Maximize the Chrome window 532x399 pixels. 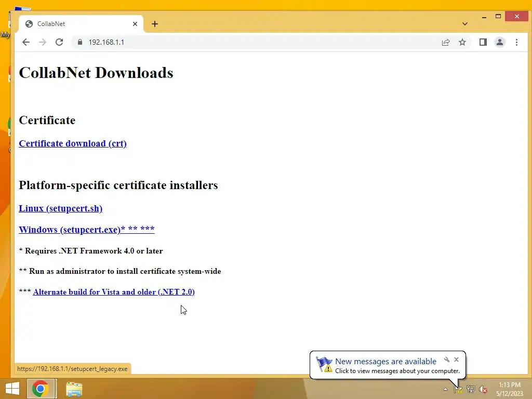click(x=498, y=16)
